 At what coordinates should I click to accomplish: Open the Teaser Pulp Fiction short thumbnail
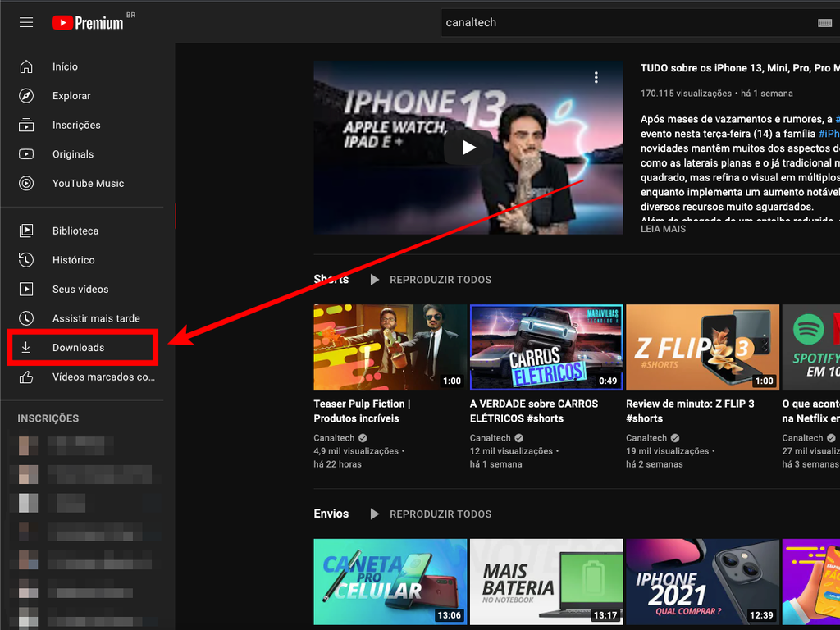(x=390, y=347)
